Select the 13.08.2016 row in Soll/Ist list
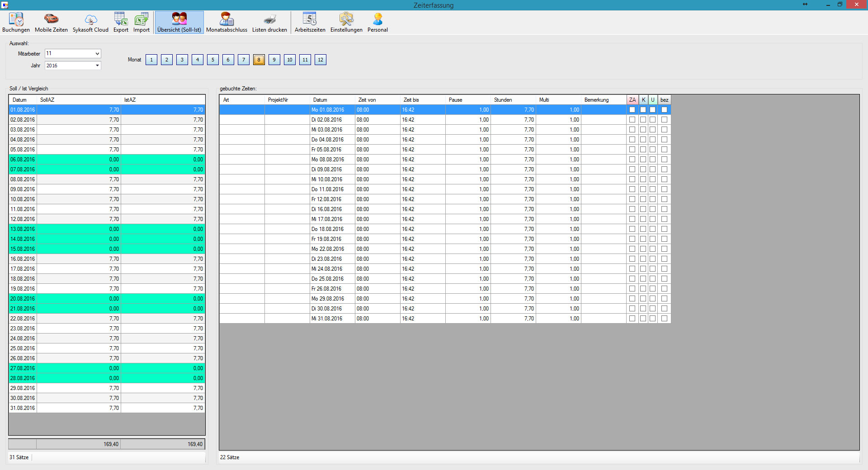This screenshot has width=868, height=470. (23, 229)
